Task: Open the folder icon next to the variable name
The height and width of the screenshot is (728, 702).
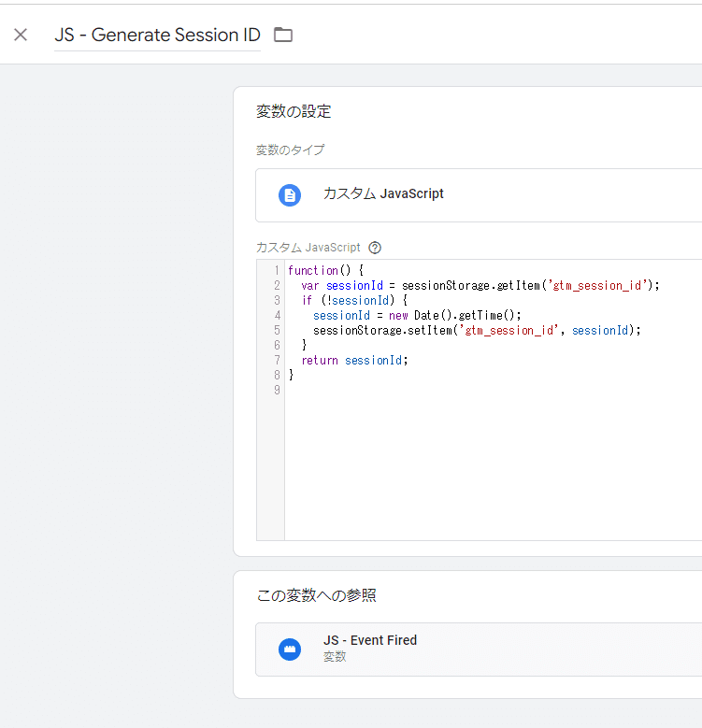Action: [282, 35]
